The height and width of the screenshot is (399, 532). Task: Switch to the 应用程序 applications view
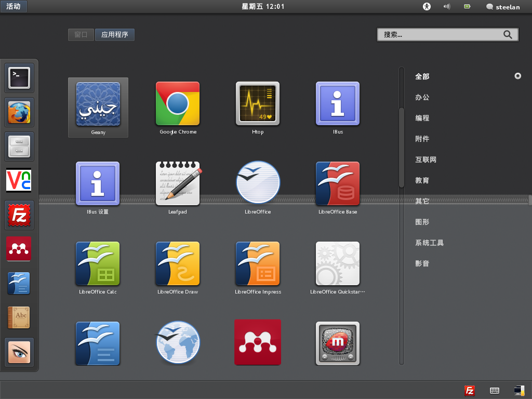[115, 35]
